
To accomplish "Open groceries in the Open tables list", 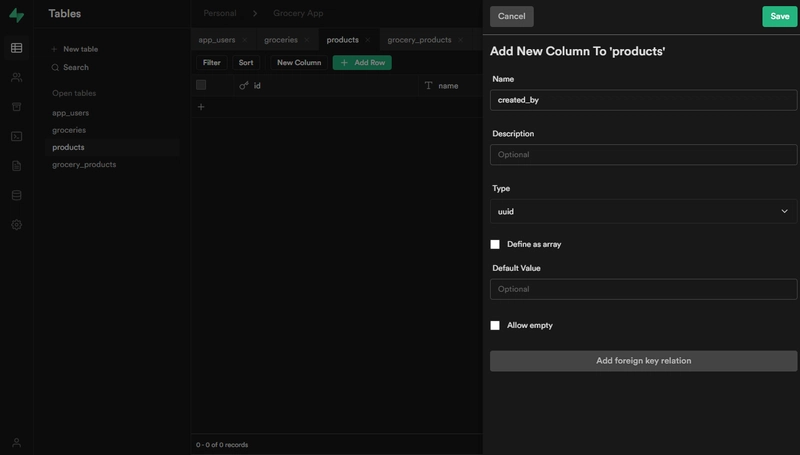I will pos(69,130).
